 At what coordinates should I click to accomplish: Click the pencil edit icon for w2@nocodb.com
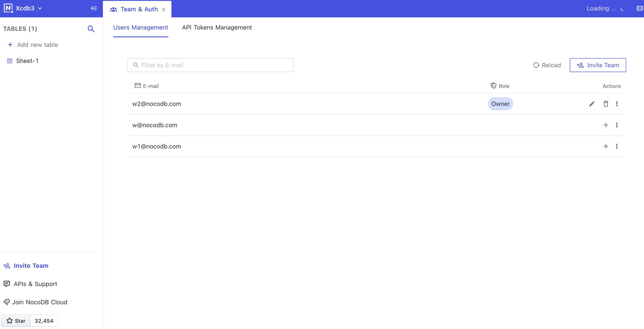(592, 104)
